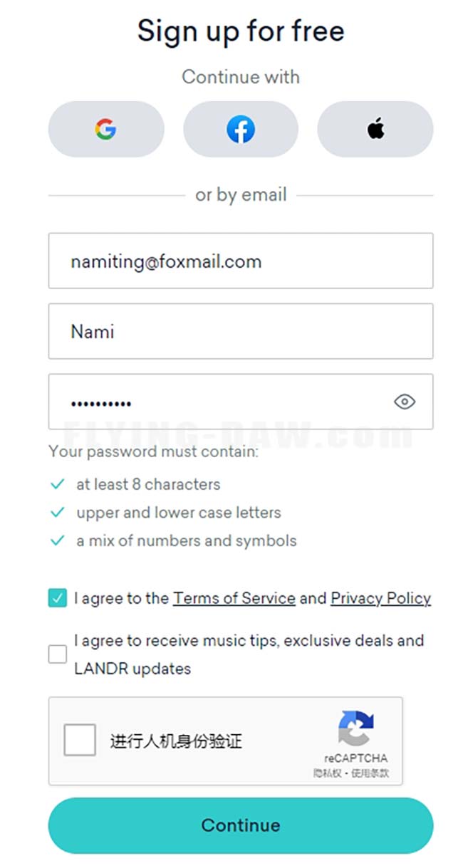The image size is (463, 868).
Task: Click inside the masked password field
Action: [214, 402]
